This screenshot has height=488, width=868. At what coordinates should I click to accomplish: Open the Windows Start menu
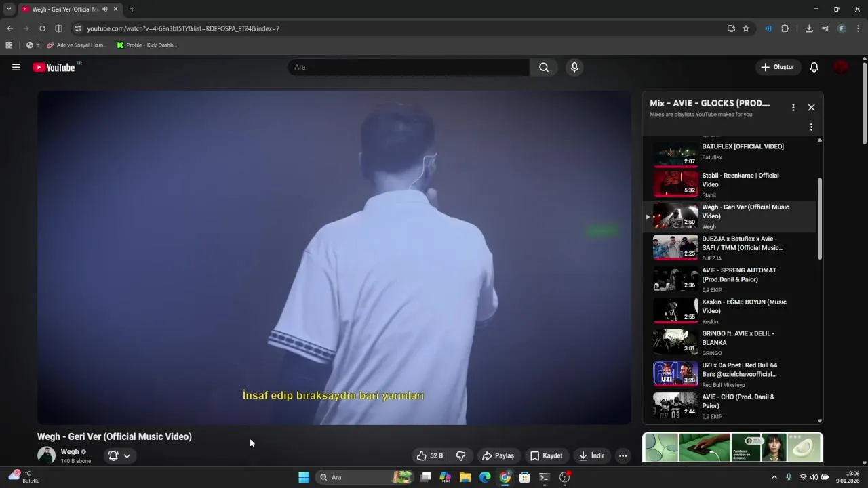click(304, 477)
